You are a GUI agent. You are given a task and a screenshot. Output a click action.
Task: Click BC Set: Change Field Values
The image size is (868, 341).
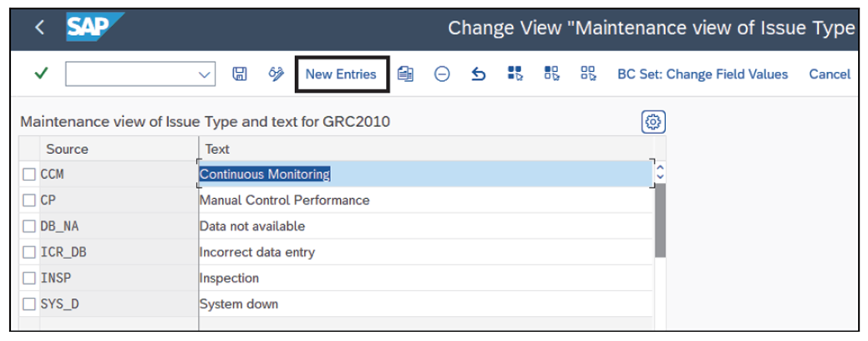[x=702, y=74]
